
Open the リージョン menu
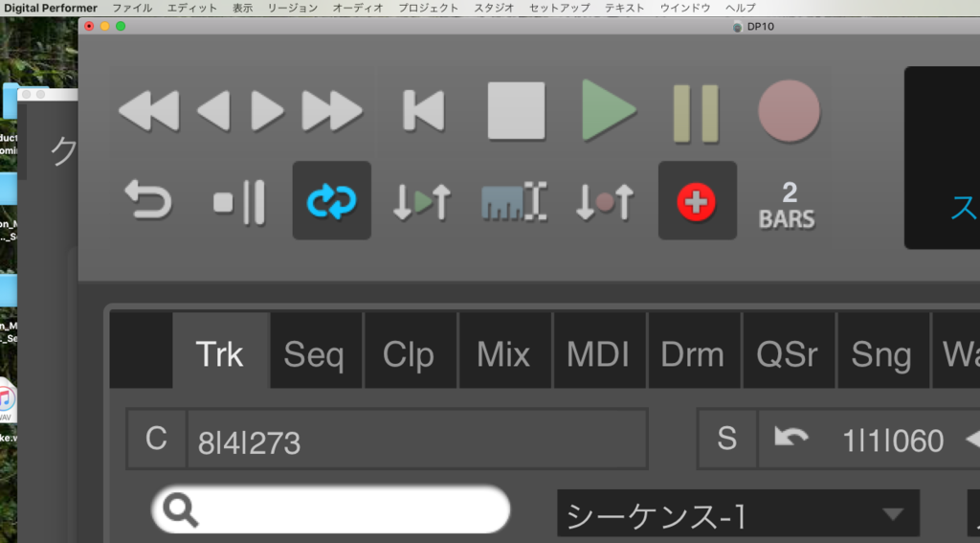293,8
